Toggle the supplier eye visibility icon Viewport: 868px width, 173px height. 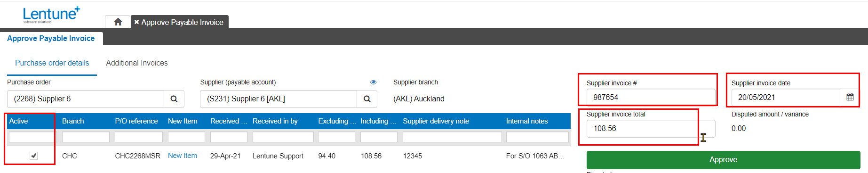(x=373, y=82)
